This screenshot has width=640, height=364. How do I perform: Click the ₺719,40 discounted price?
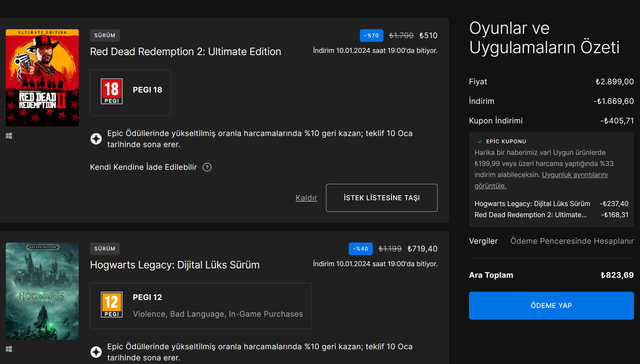pos(422,249)
